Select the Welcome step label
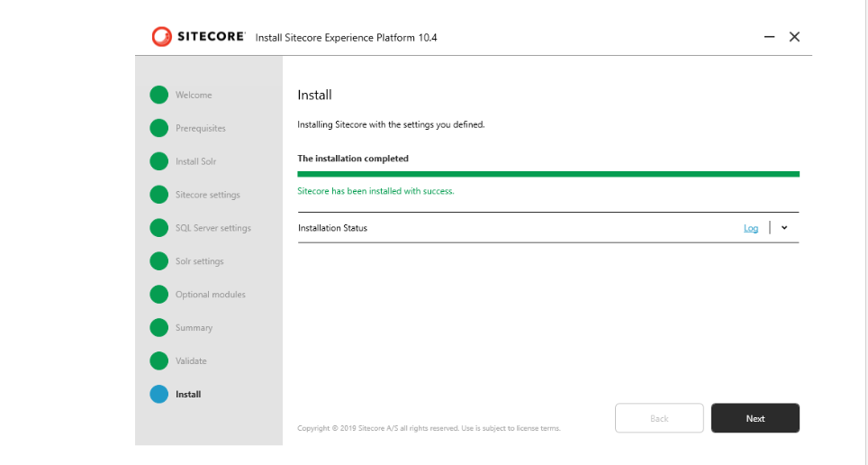 pyautogui.click(x=194, y=95)
